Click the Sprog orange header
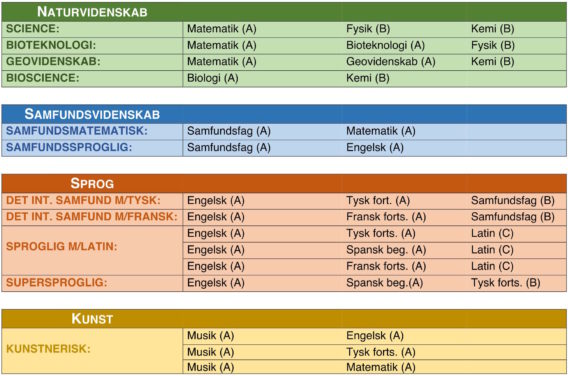The image size is (570, 376). coord(284,183)
